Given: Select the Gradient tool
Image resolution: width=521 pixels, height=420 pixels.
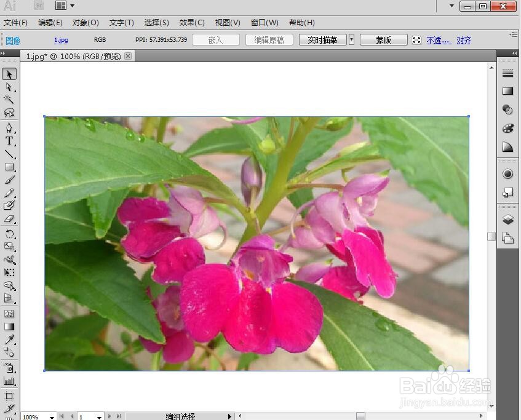Looking at the screenshot, I should click(9, 327).
